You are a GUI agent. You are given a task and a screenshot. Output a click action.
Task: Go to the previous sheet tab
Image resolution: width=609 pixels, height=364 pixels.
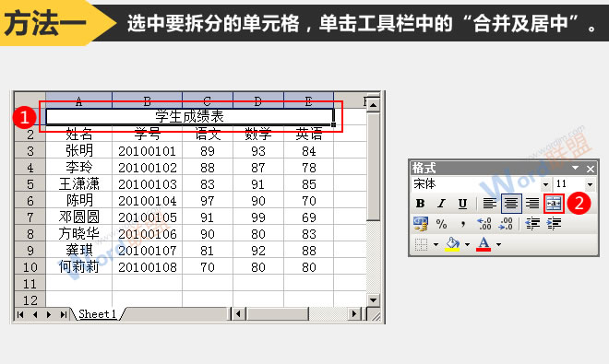click(x=35, y=314)
